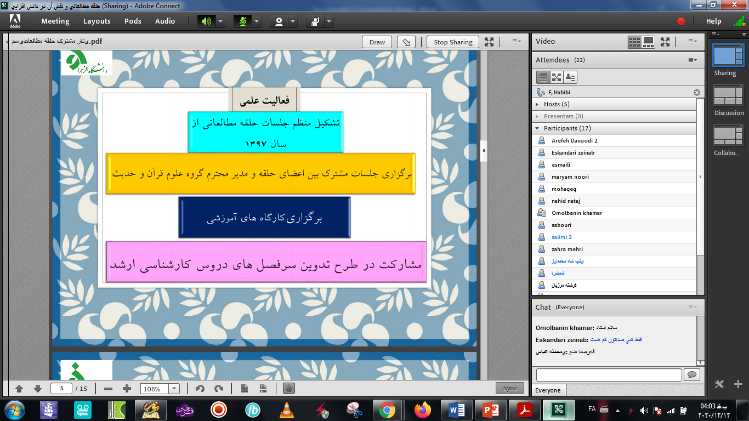This screenshot has height=421, width=749.
Task: Clear F, Habibi's speaking indicator
Action: click(696, 92)
